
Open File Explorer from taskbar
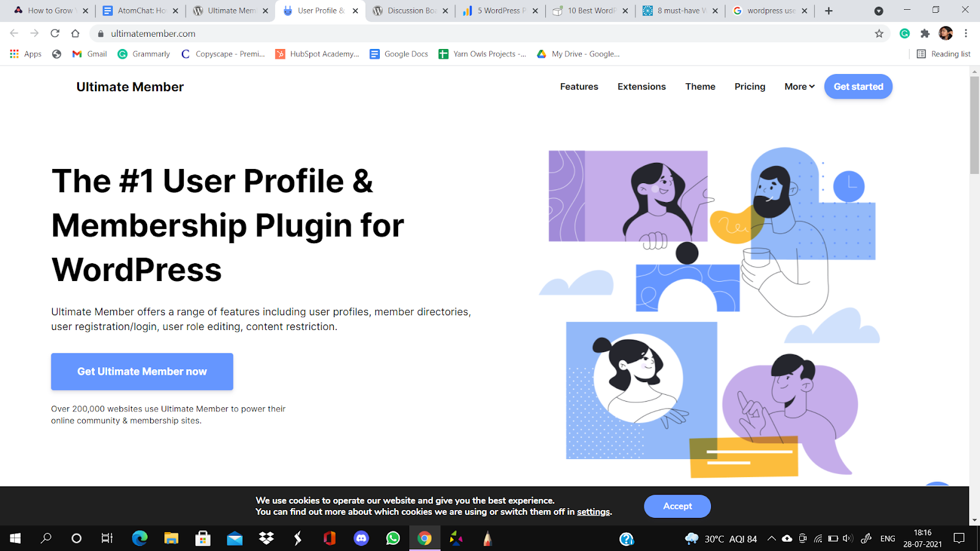pyautogui.click(x=171, y=538)
